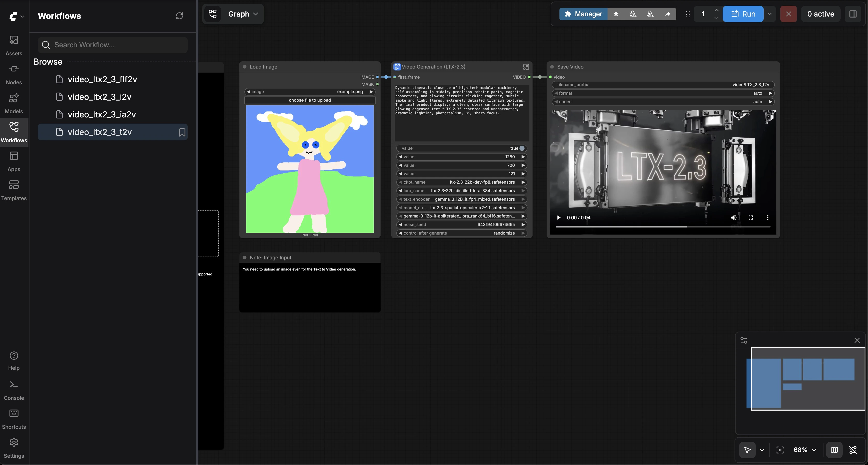
Task: Open the Run options dropdown
Action: point(770,14)
